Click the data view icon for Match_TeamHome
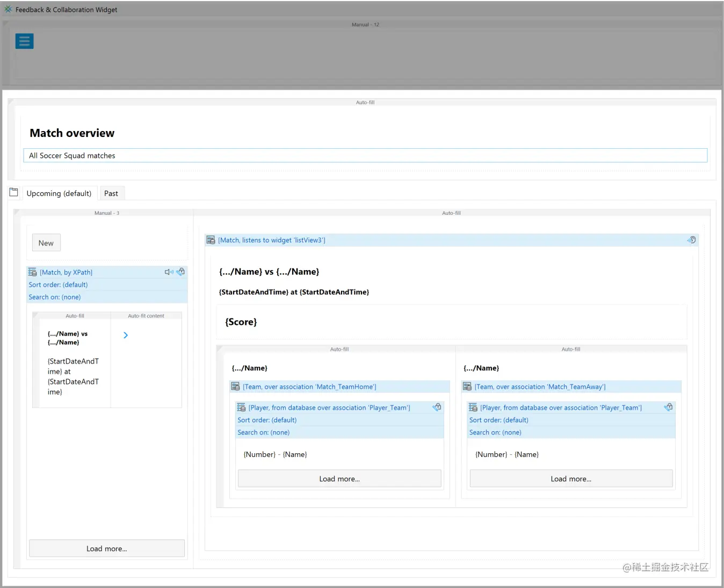The width and height of the screenshot is (724, 588). (x=235, y=387)
